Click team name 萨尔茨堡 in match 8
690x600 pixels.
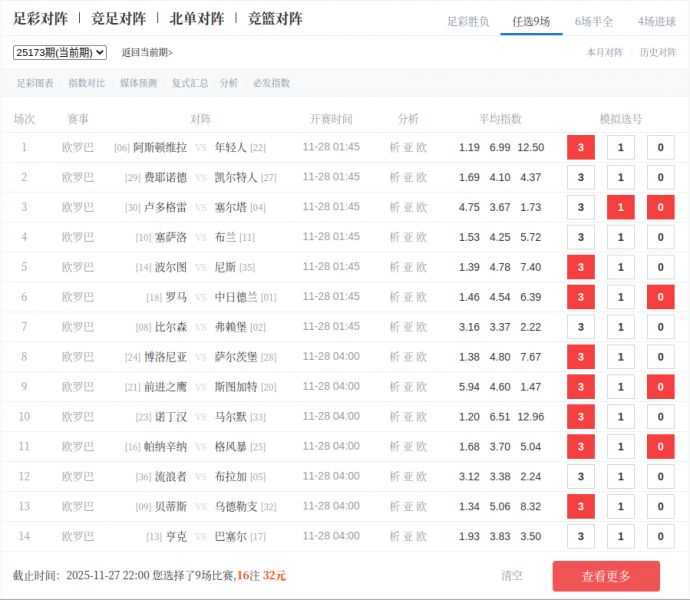(236, 357)
